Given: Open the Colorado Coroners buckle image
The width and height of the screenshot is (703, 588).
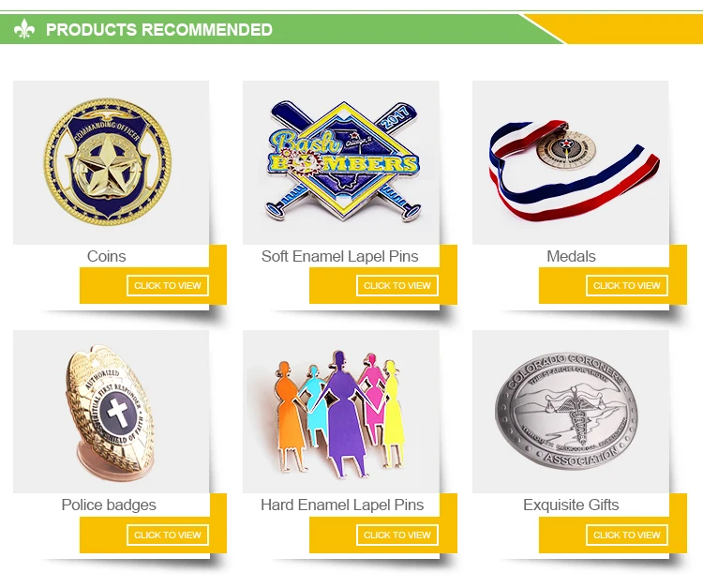Looking at the screenshot, I should (x=570, y=412).
